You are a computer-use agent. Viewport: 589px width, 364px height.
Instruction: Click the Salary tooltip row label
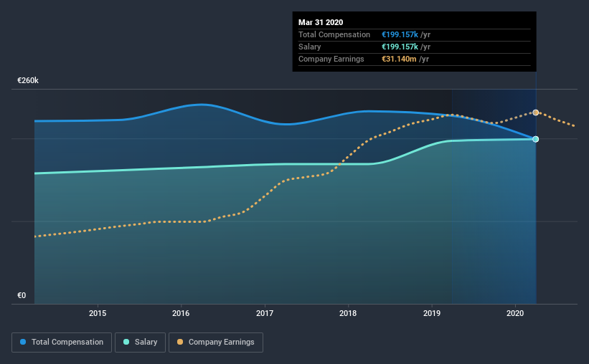[309, 47]
